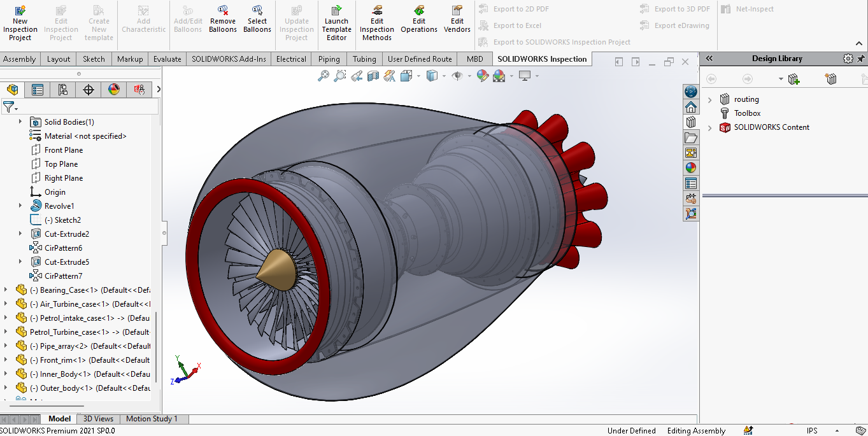Toggle hide/show items eye icon
This screenshot has width=868, height=436.
pyautogui.click(x=457, y=76)
